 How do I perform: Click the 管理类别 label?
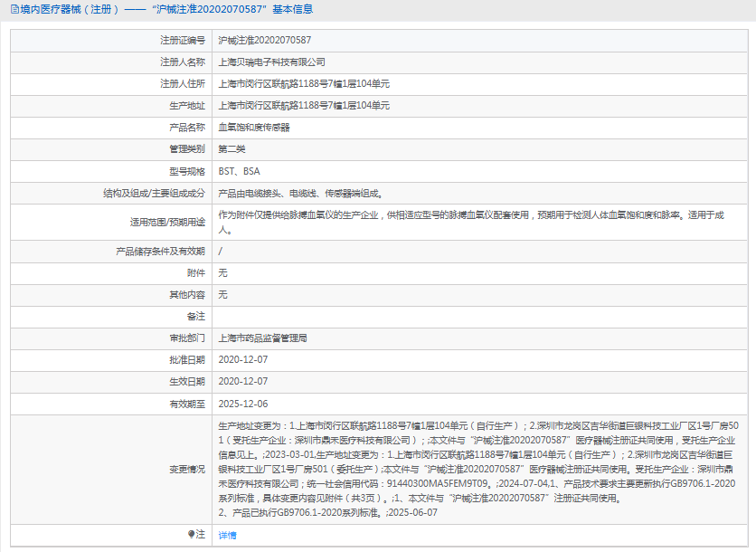click(x=187, y=149)
